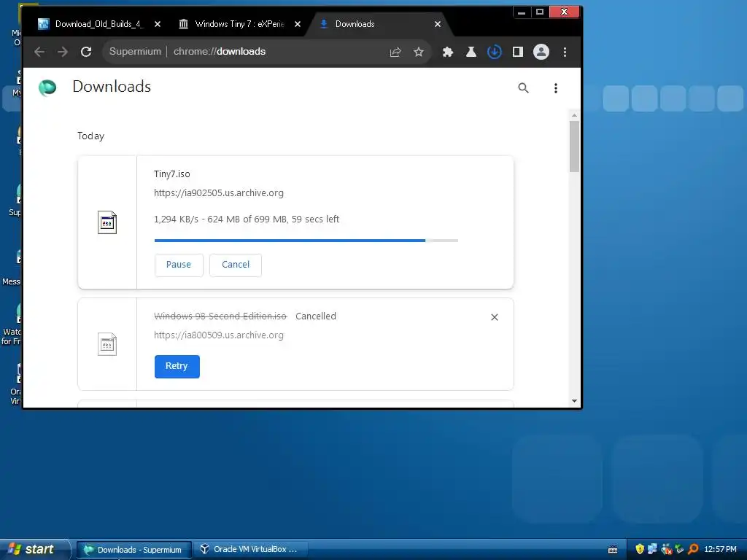
Task: Open the Downloads page more-actions menu
Action: (555, 87)
